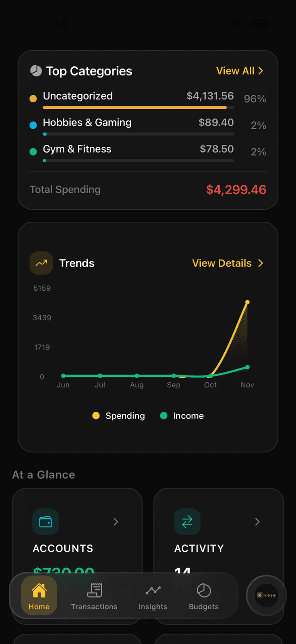The height and width of the screenshot is (644, 296).
Task: Tap the Kinshi profile badge
Action: [x=266, y=595]
